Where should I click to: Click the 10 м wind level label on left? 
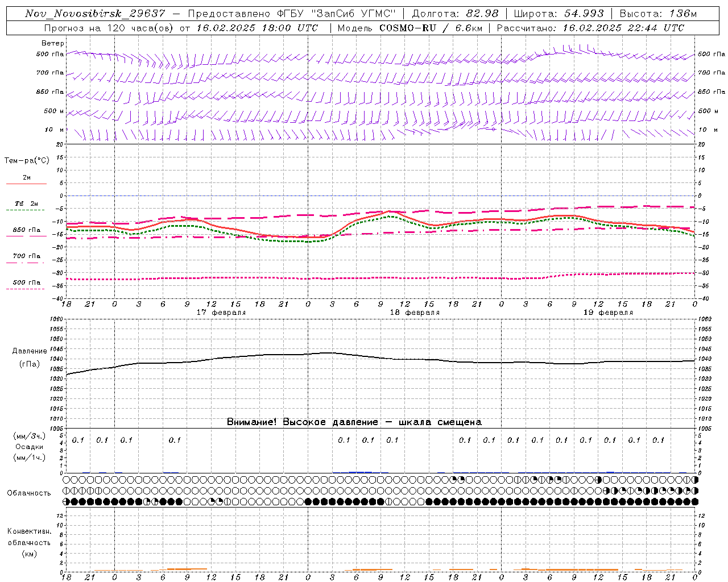54,130
